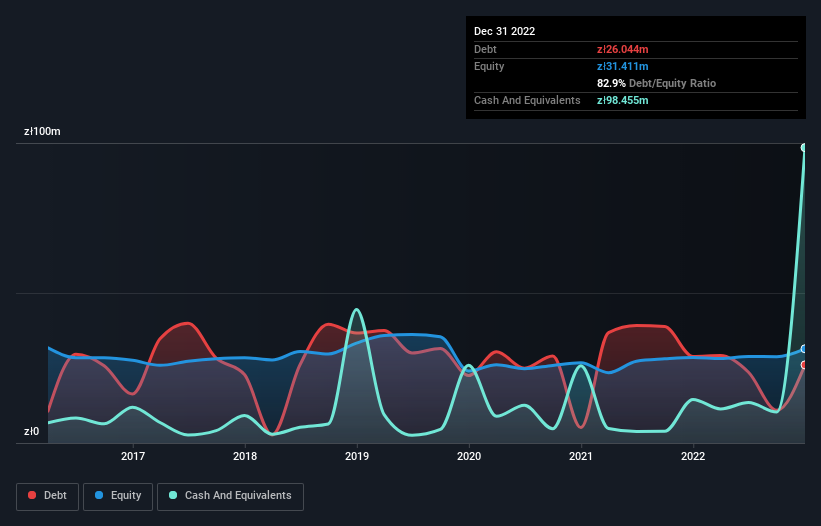Click the 2020 x-axis label
The width and height of the screenshot is (821, 526).
click(469, 456)
